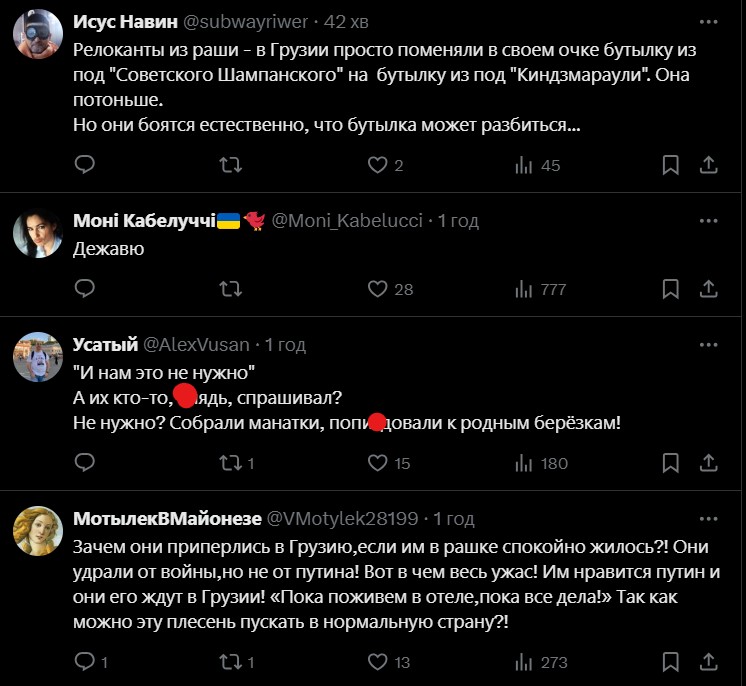Open view count 273 on last tweet
The height and width of the screenshot is (686, 746).
(x=540, y=661)
